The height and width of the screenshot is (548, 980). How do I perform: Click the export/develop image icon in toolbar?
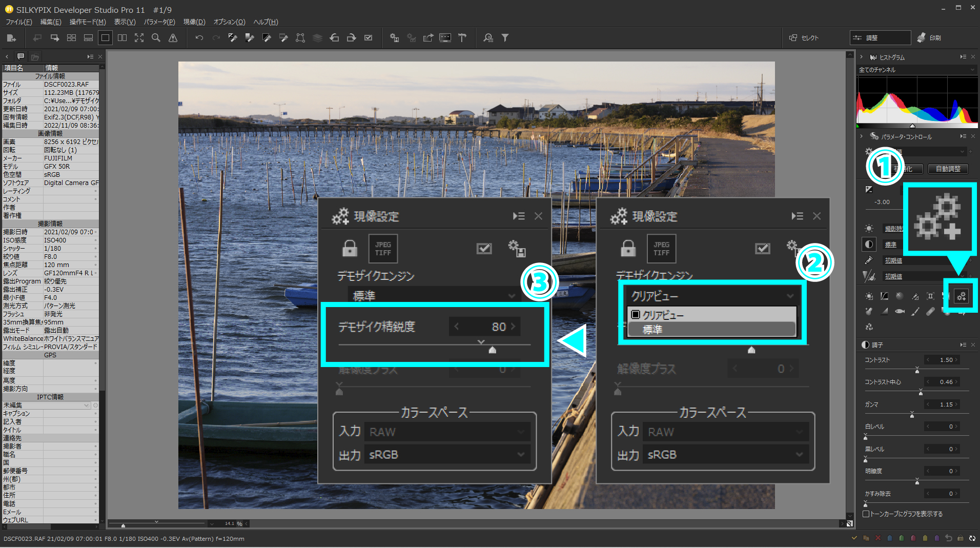pyautogui.click(x=11, y=38)
